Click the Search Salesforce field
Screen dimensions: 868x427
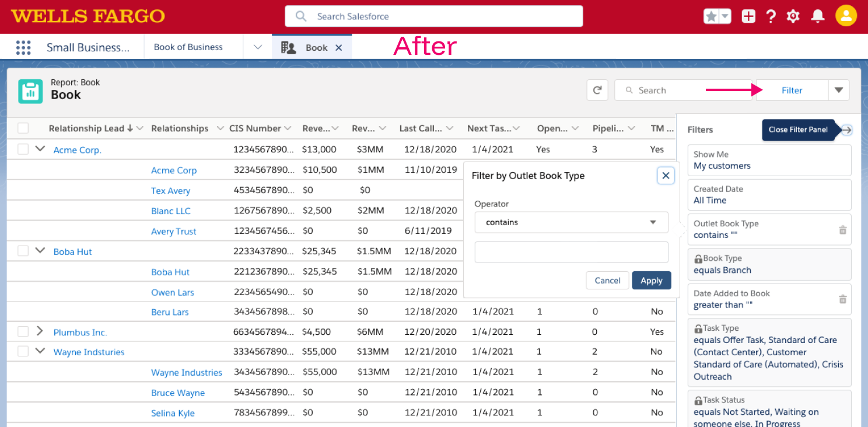click(x=434, y=16)
